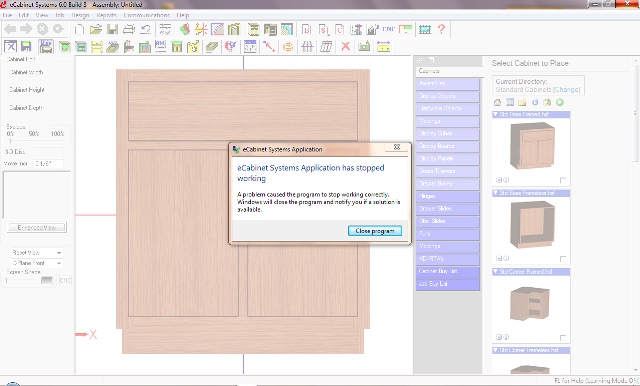Image resolution: width=640 pixels, height=386 pixels.
Task: Click the Forward arrow in the top toolbar
Action: click(26, 29)
